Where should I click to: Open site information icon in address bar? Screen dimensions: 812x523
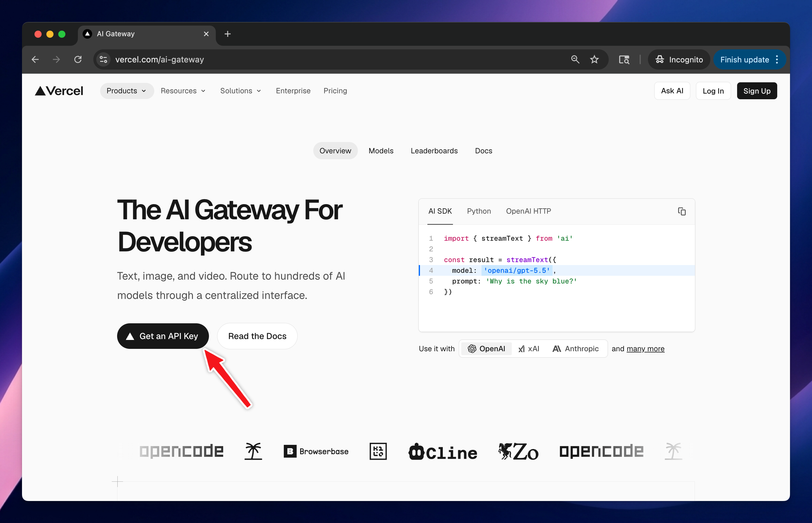click(103, 59)
